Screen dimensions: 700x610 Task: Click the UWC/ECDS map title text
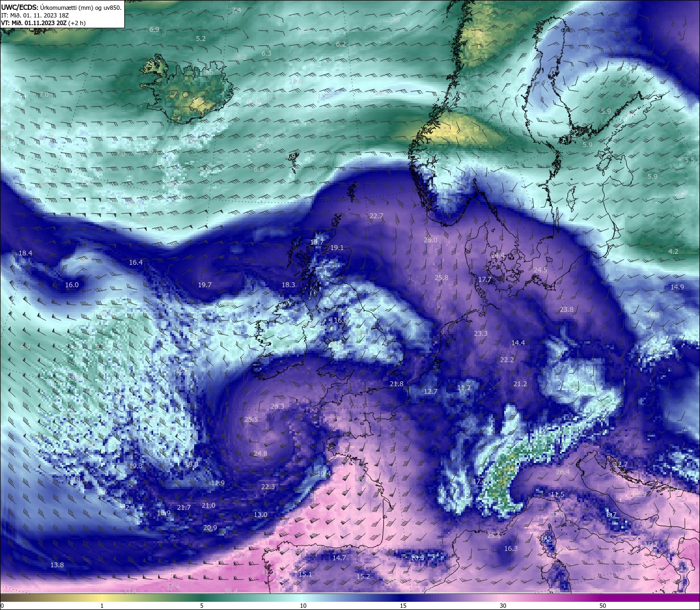[61, 8]
